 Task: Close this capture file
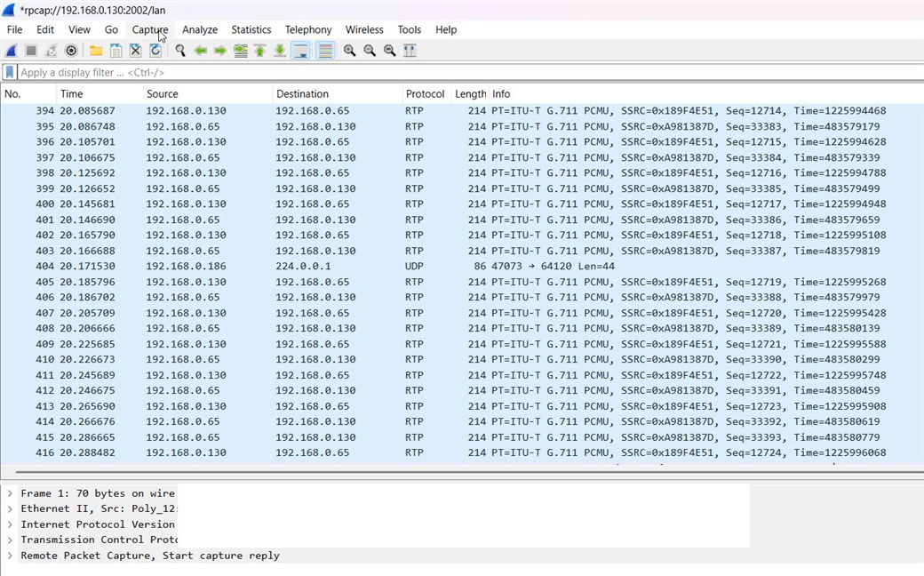(136, 51)
